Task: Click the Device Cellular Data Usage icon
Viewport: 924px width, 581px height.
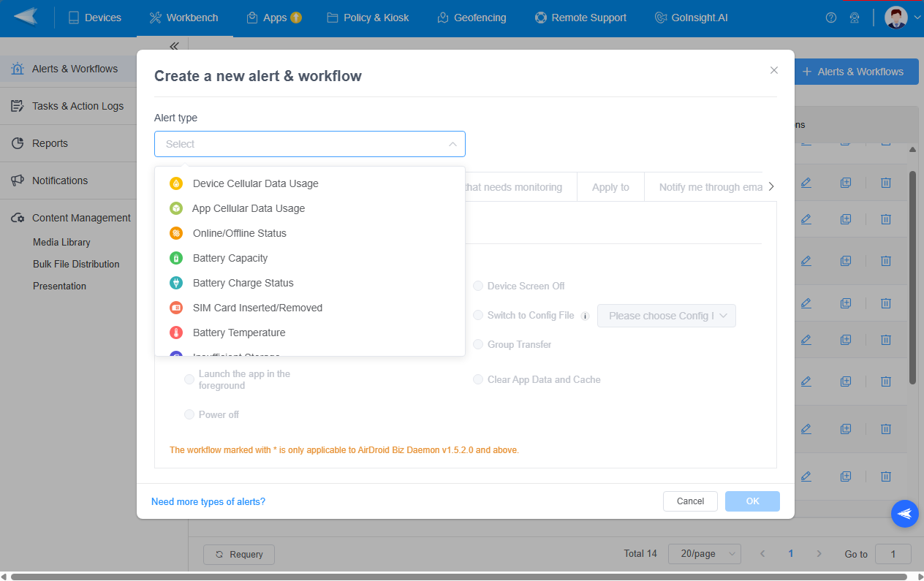Action: 175,183
